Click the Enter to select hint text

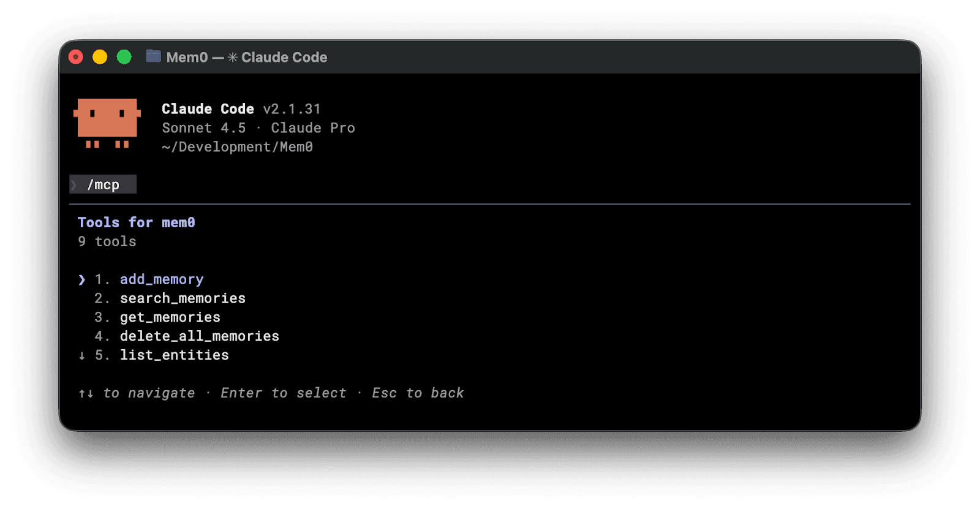(x=283, y=393)
